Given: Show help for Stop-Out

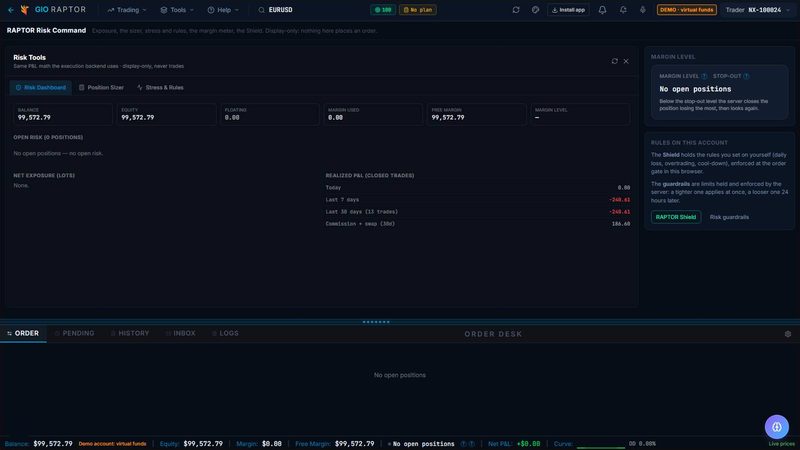Looking at the screenshot, I should coord(746,76).
